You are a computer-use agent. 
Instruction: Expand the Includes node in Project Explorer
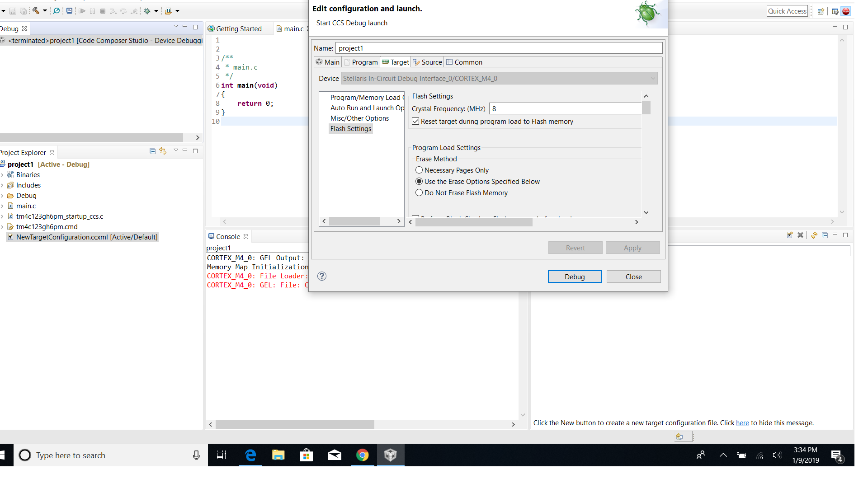2,185
